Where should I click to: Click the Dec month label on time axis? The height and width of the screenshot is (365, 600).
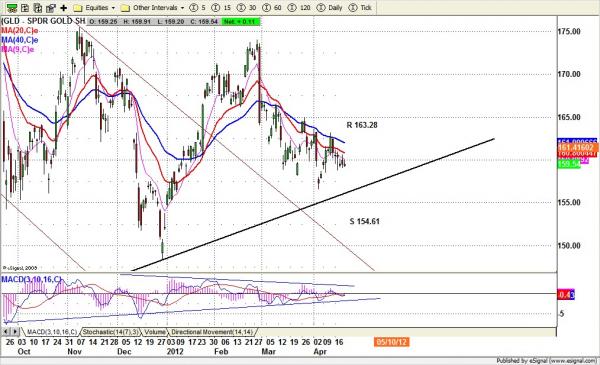124,351
